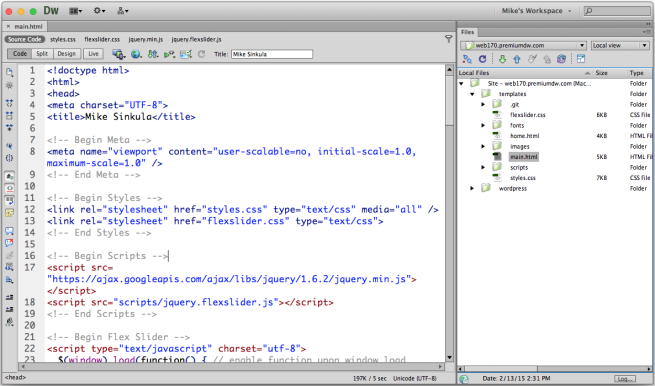655x386 pixels.
Task: Click Connect to Remote Server icon in Files panel
Action: (467, 59)
